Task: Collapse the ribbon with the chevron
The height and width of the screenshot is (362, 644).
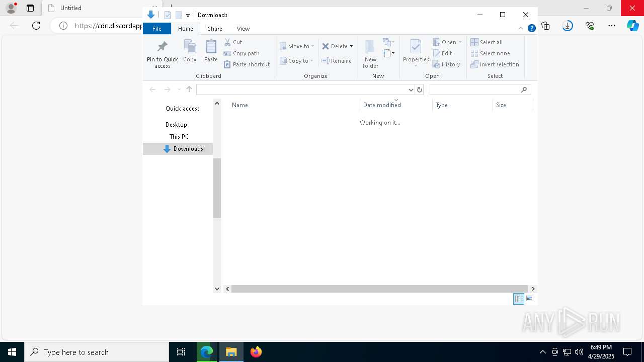Action: 521,29
